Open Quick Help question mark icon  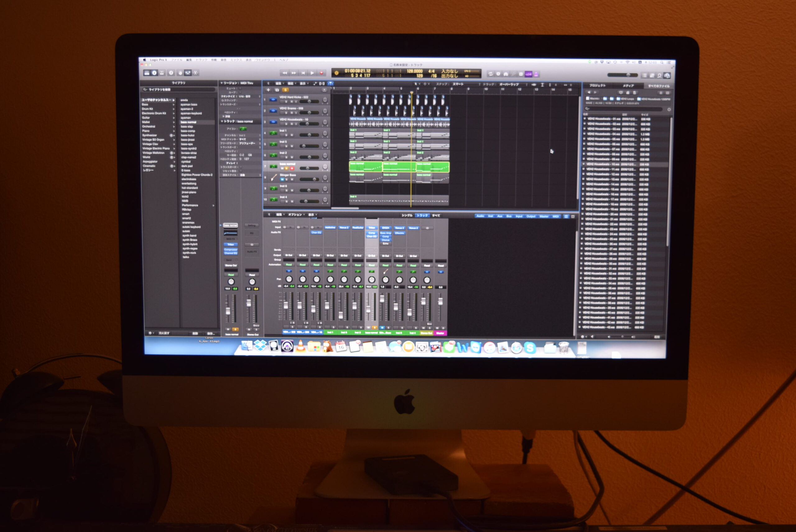pos(171,73)
